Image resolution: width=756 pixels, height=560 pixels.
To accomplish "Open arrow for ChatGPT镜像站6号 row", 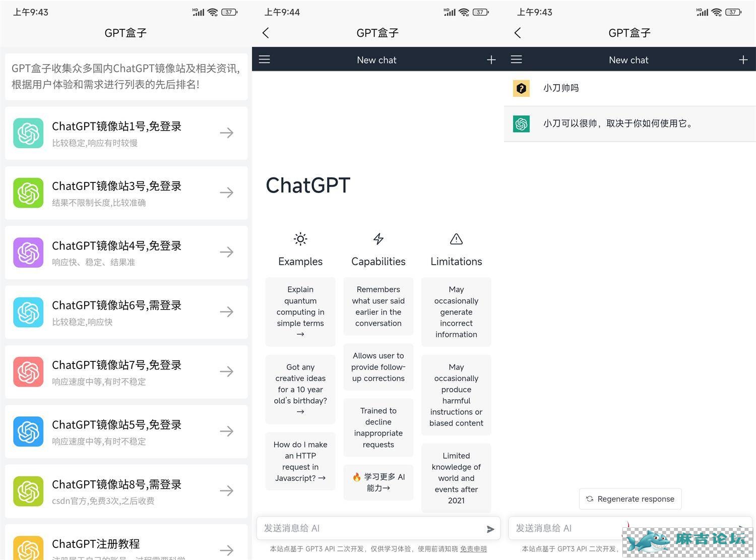I will (x=227, y=312).
